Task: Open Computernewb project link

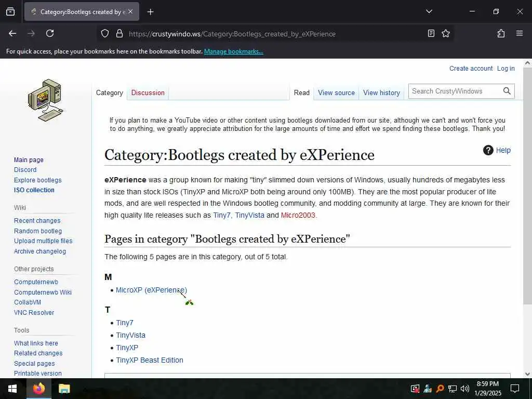Action: (x=36, y=282)
